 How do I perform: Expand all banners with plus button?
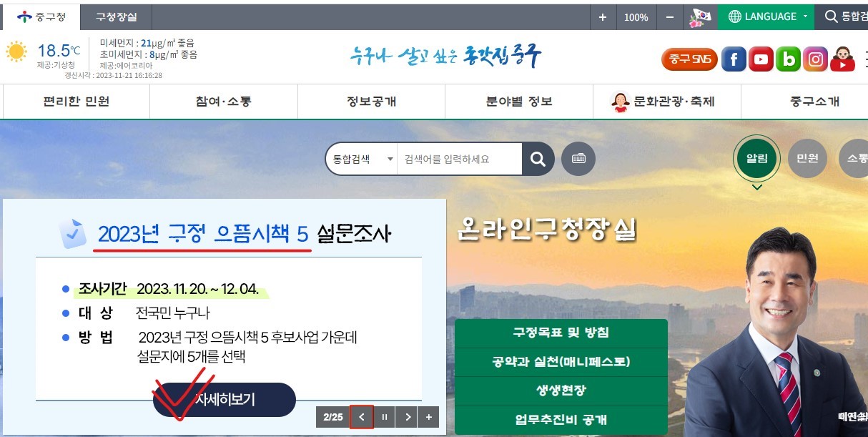(429, 417)
